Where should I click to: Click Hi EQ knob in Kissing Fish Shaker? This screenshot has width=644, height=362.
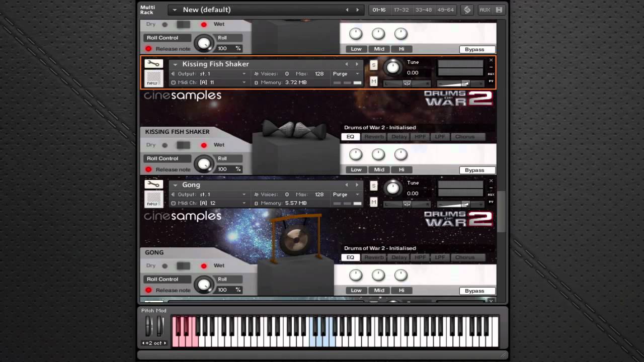click(x=400, y=154)
